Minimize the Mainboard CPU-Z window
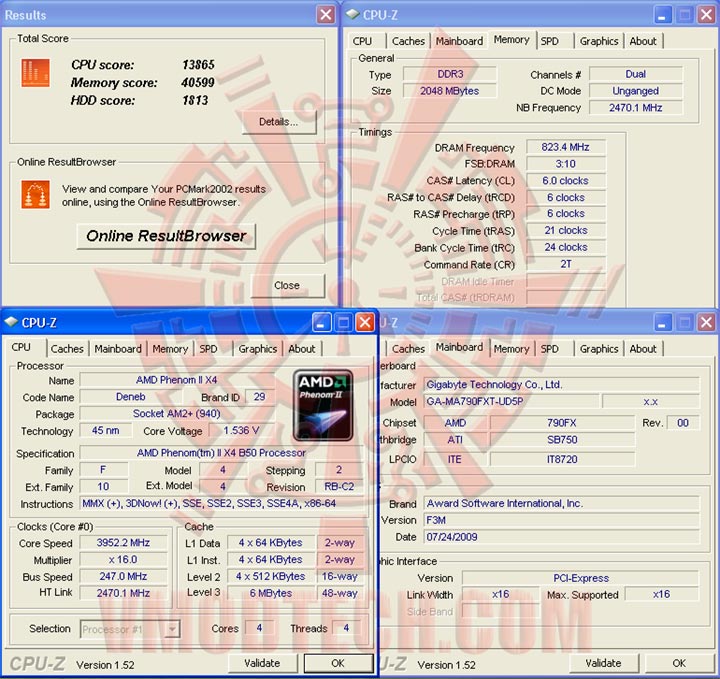This screenshot has width=720, height=679. click(x=662, y=322)
